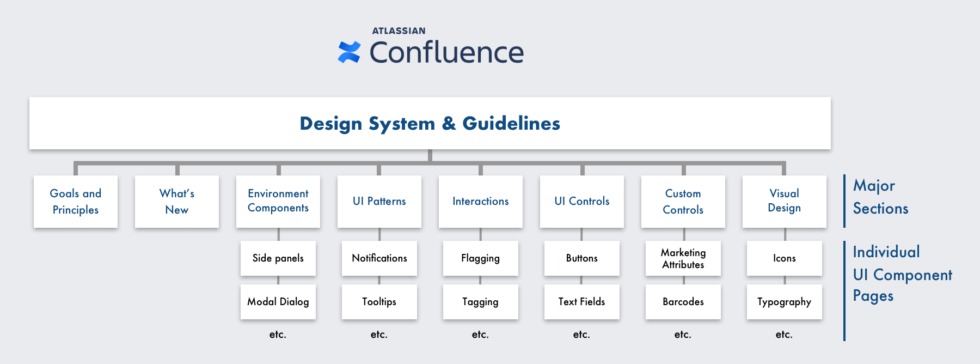Select the Custom Controls section
This screenshot has width=980, height=364.
(x=683, y=202)
